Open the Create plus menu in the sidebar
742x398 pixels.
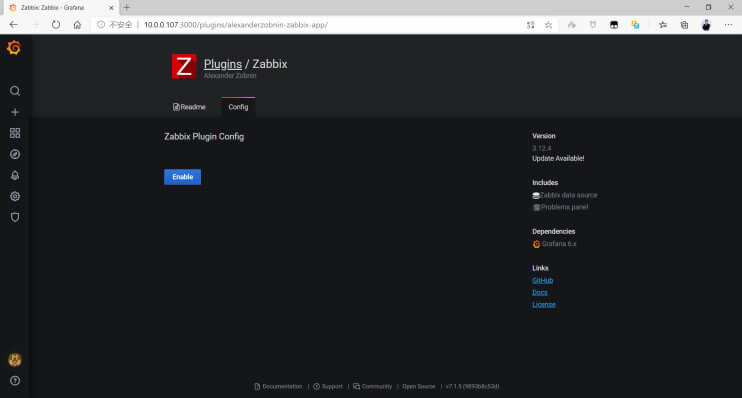pos(15,112)
